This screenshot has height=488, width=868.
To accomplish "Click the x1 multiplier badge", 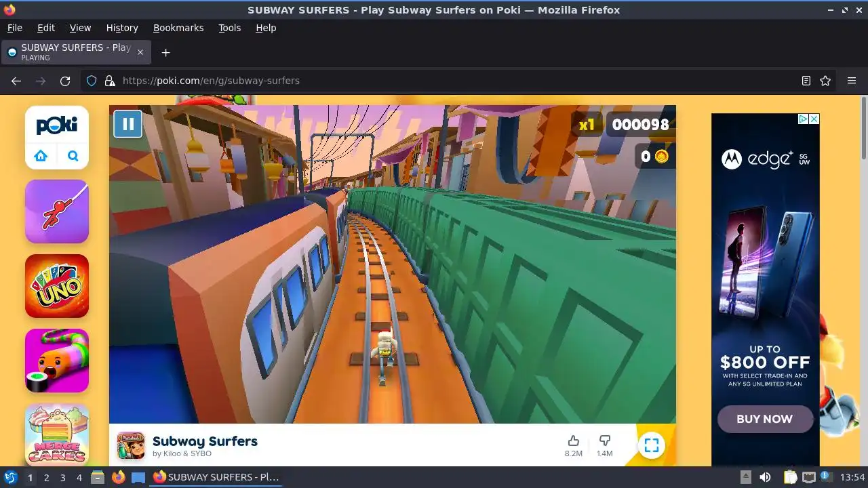I will click(x=587, y=125).
